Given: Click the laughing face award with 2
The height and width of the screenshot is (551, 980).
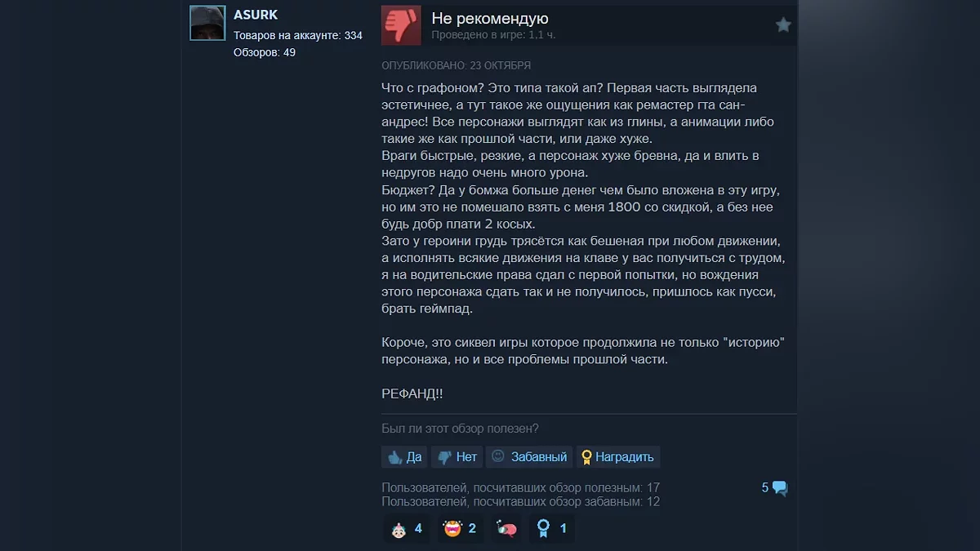Looking at the screenshot, I should [461, 529].
